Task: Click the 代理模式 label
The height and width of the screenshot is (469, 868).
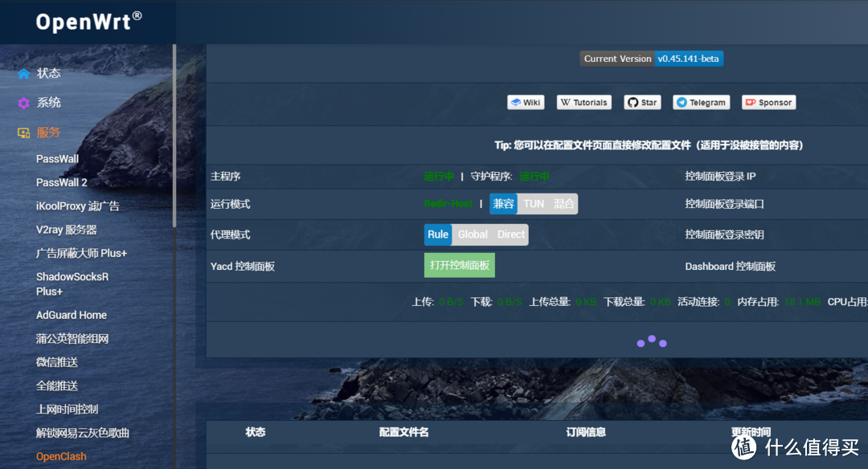Action: click(231, 234)
